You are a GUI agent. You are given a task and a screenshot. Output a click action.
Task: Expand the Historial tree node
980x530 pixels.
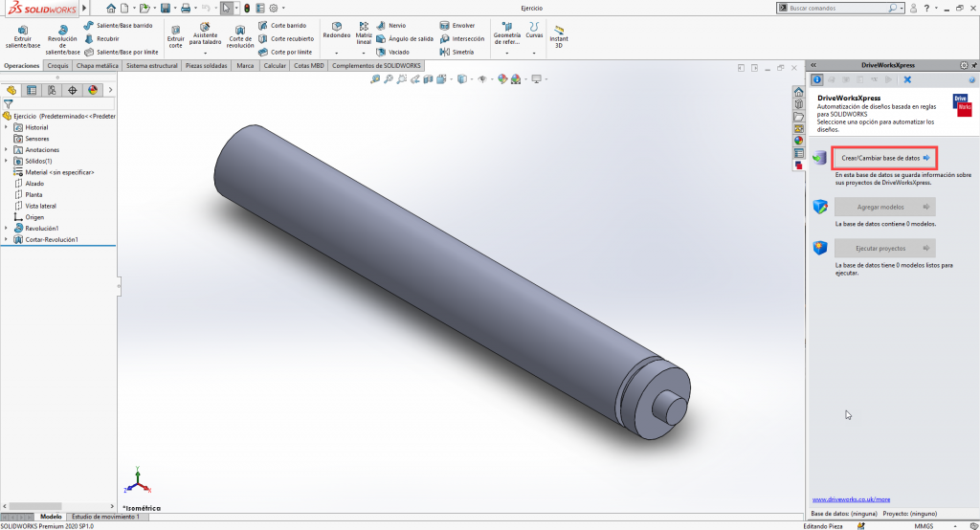click(x=7, y=127)
